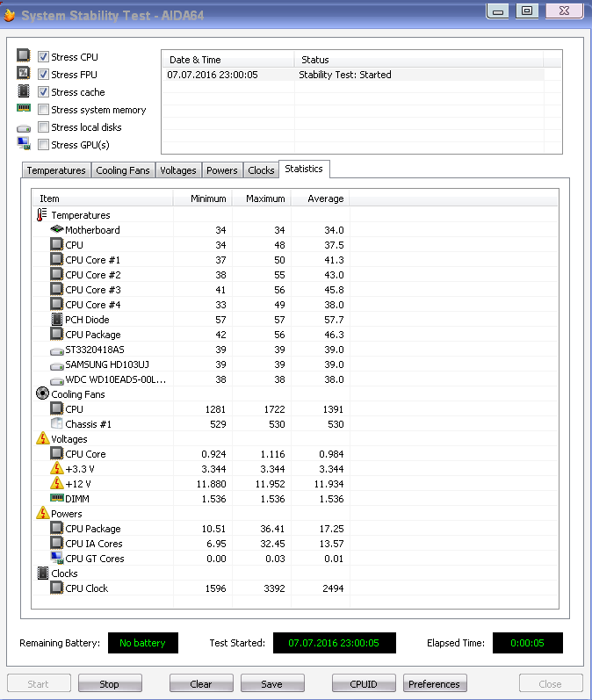Click the Stress cache chip icon
This screenshot has height=700, width=592.
24,90
